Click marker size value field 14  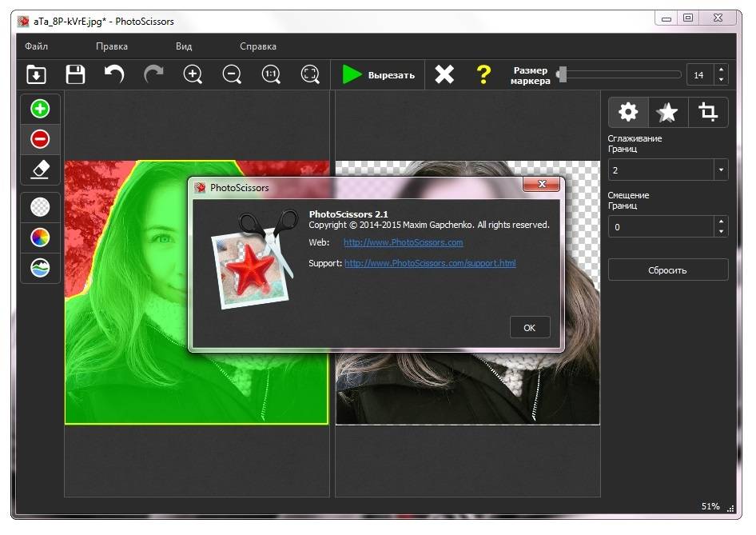coord(700,75)
